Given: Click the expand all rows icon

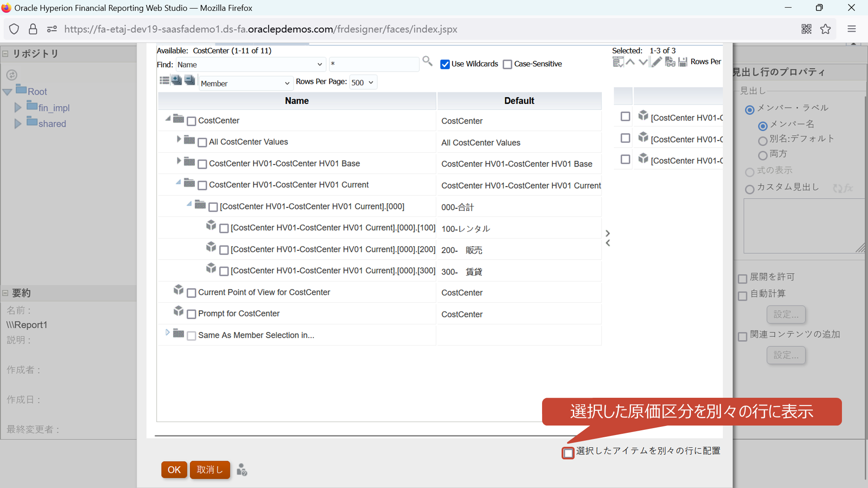Looking at the screenshot, I should 177,80.
